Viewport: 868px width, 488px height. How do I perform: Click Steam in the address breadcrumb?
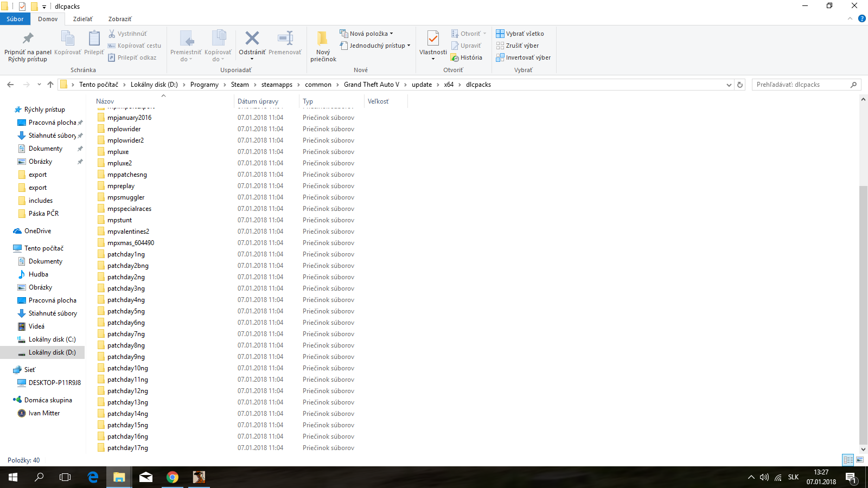tap(240, 85)
